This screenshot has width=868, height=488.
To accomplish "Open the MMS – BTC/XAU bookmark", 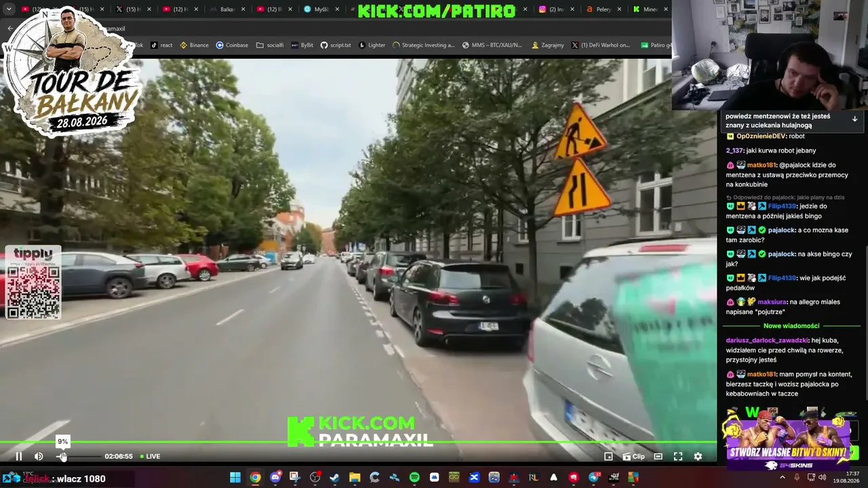I will [492, 45].
